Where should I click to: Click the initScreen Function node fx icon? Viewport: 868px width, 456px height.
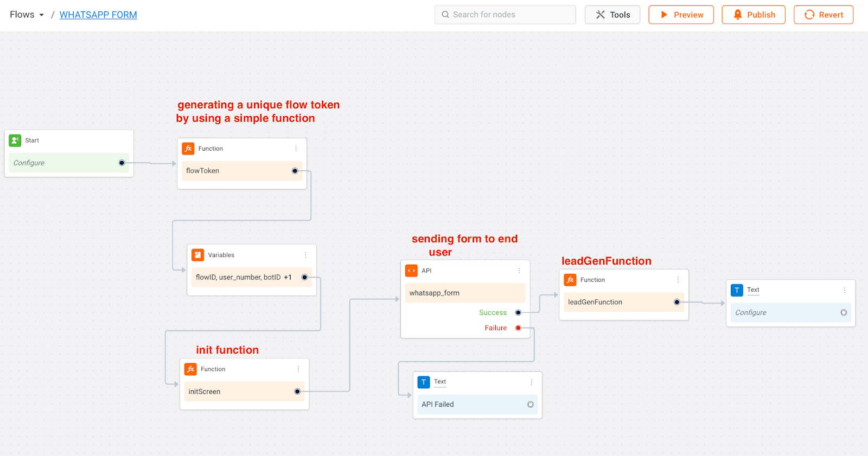click(190, 369)
